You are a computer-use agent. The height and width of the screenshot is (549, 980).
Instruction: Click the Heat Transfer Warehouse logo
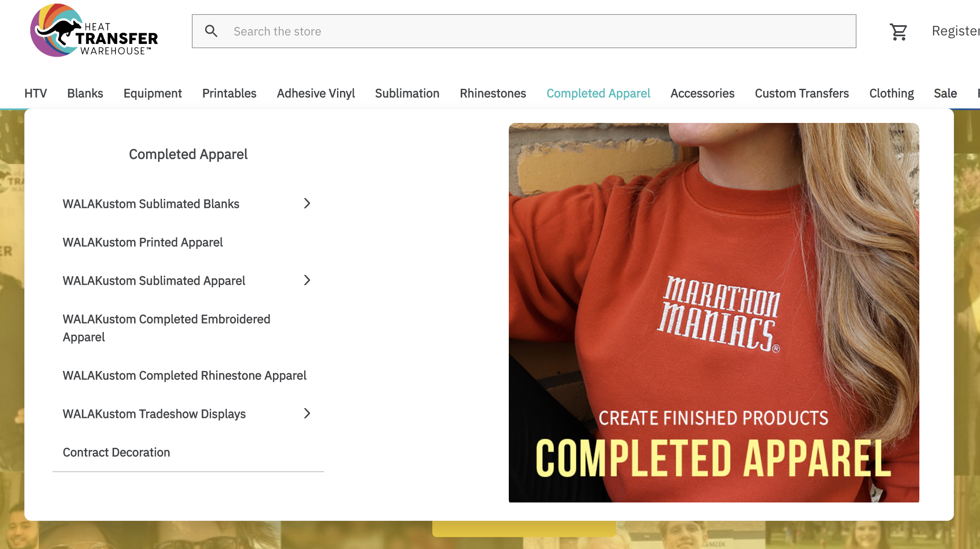click(x=94, y=30)
